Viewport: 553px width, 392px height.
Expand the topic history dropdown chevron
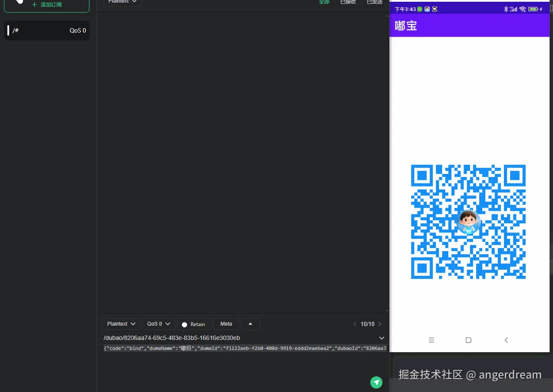tap(382, 338)
